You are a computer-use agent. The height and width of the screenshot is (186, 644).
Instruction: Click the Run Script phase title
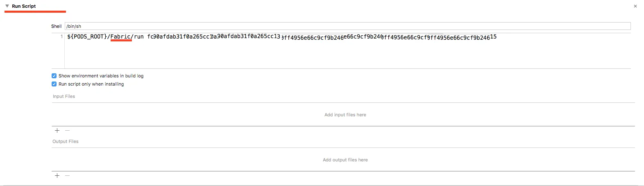point(24,6)
